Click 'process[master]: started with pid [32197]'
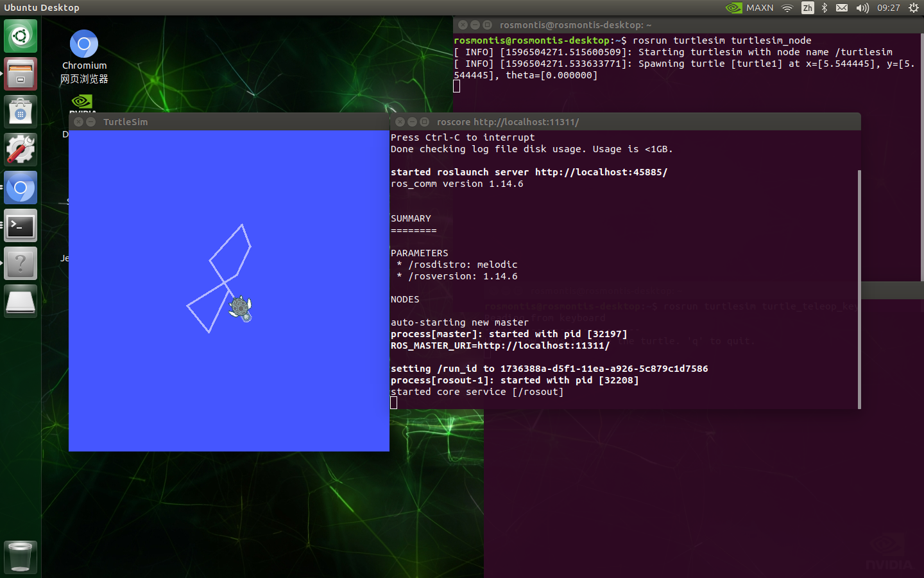 coord(509,334)
